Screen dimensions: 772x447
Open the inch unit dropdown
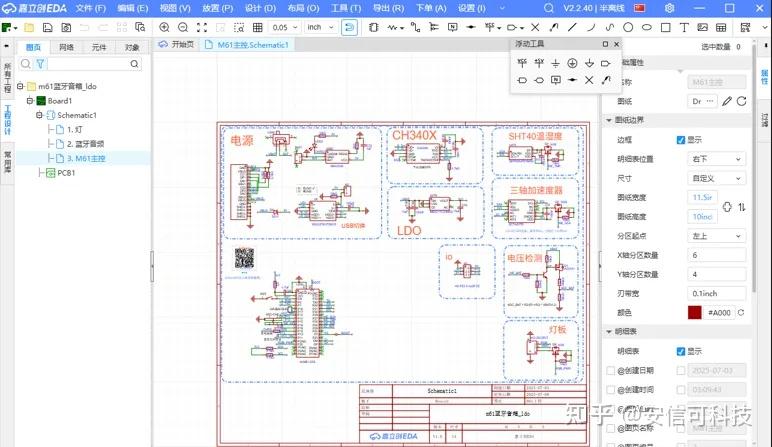point(321,28)
